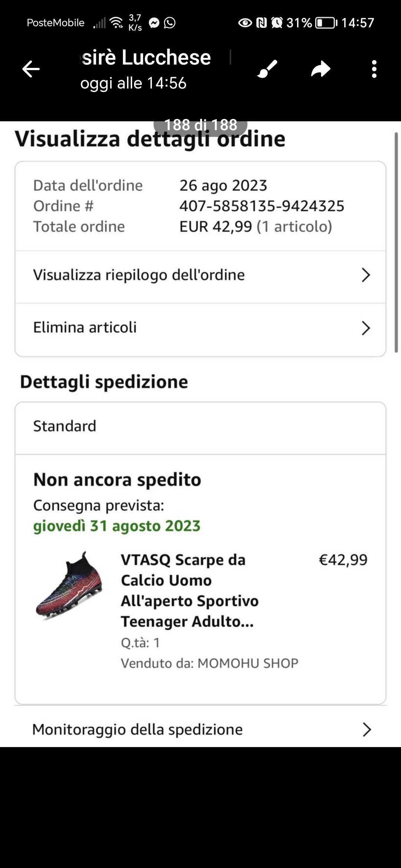This screenshot has width=401, height=868.
Task: Tap the NFC status icon
Action: [x=262, y=23]
